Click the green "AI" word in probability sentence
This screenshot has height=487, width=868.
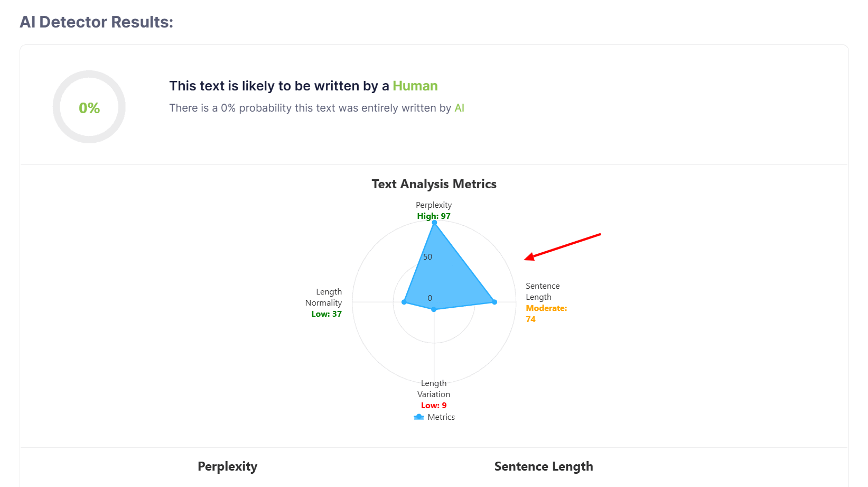tap(459, 108)
